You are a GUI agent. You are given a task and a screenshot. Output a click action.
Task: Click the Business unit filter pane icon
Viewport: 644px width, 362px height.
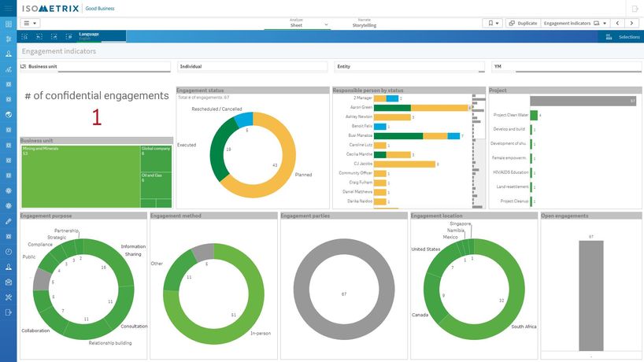coord(23,66)
